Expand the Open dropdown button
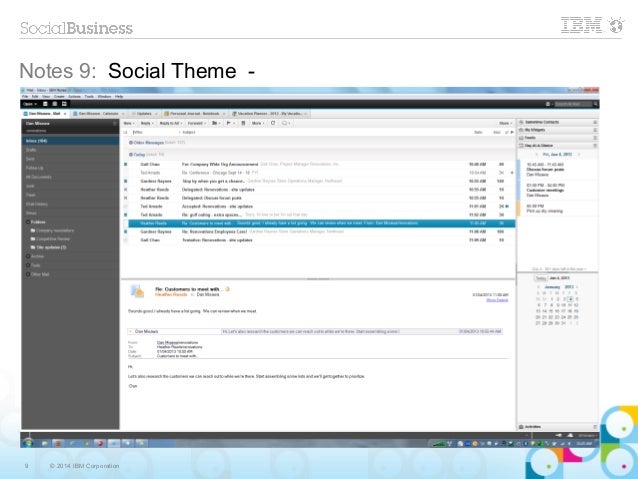 (x=30, y=104)
